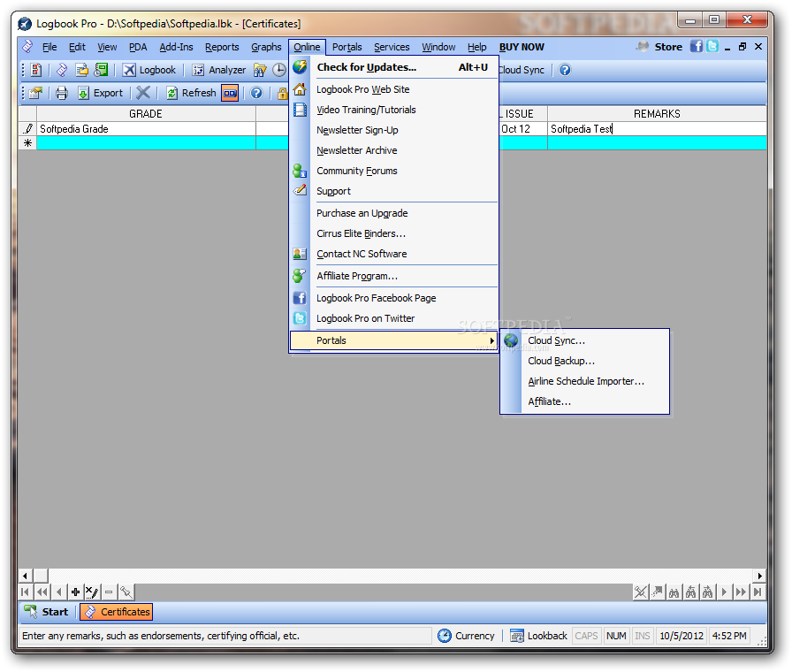This screenshot has height=672, width=792.
Task: Open the File menu
Action: (49, 47)
